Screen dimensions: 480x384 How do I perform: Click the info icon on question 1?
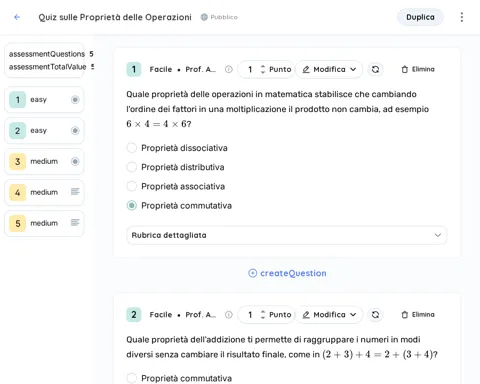pyautogui.click(x=229, y=69)
